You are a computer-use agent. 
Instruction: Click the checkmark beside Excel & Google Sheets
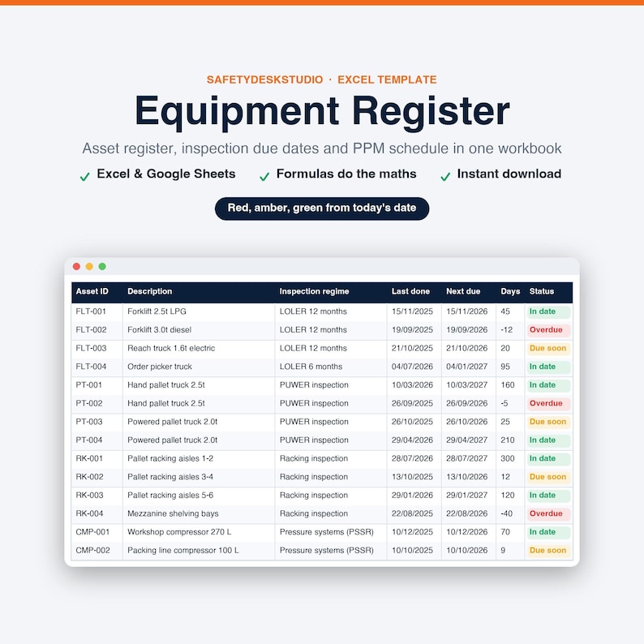coord(84,177)
